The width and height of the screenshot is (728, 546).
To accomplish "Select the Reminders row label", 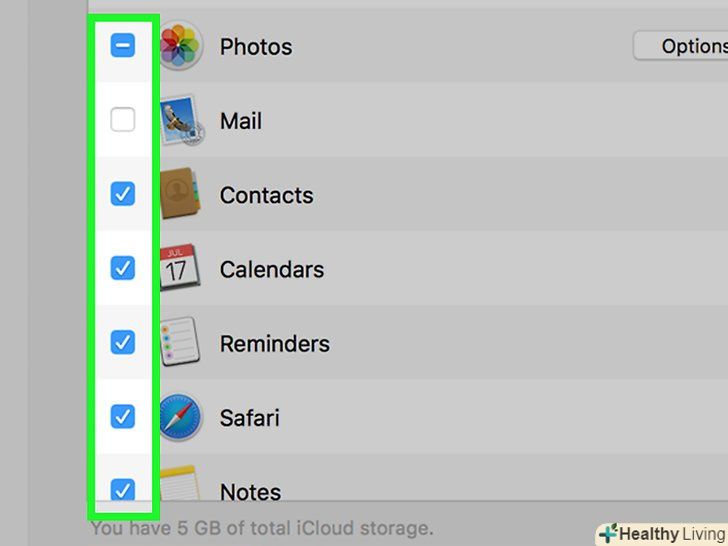I will pos(275,343).
